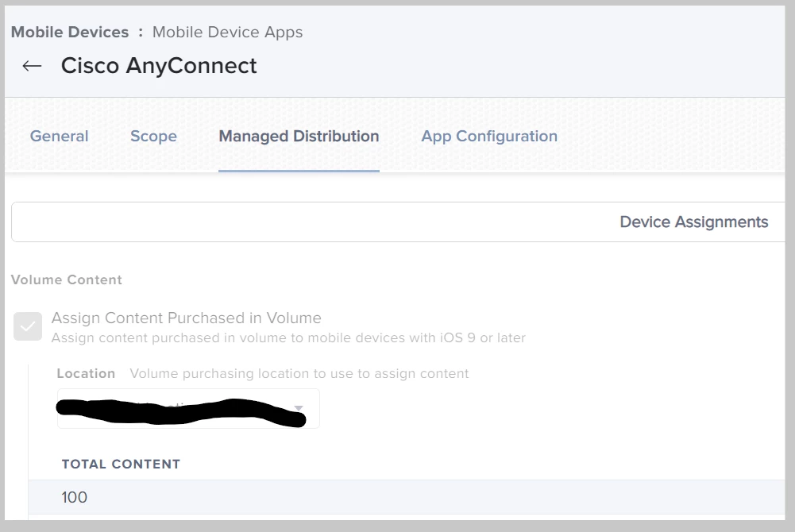
Task: Open the App Configuration tab
Action: pos(489,136)
